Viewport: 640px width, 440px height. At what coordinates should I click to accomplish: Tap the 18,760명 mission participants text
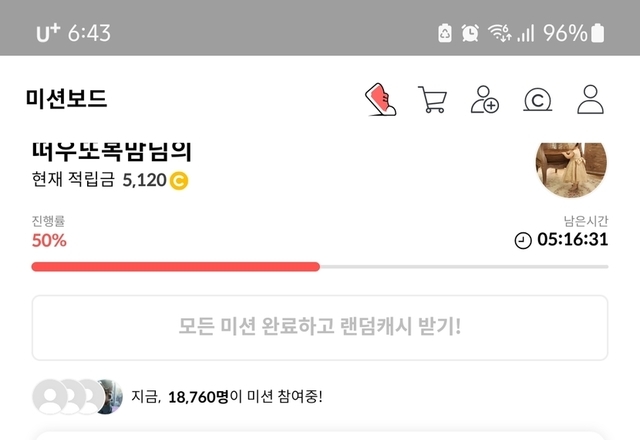click(x=198, y=397)
